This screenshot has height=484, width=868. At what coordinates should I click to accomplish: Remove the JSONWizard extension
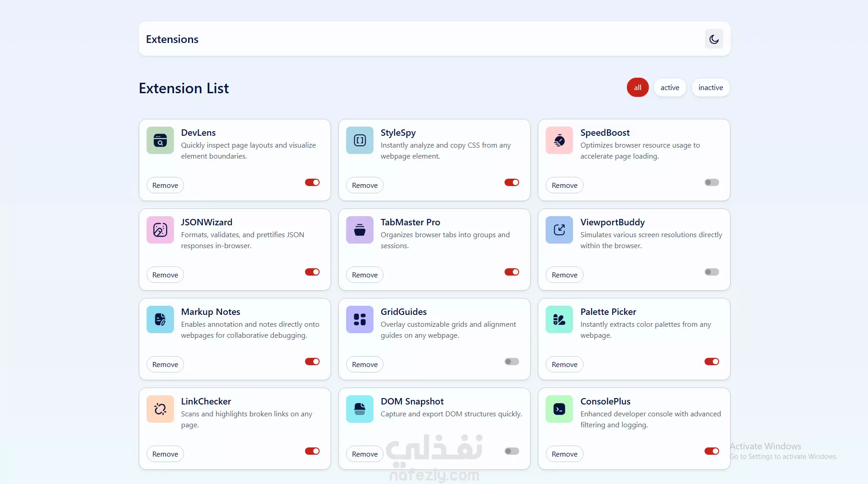(165, 275)
